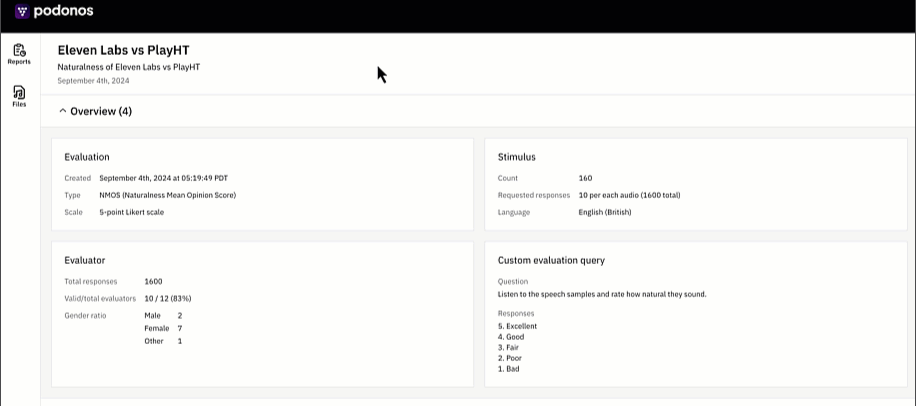Click the NMOS type value text
916x406 pixels.
[168, 195]
